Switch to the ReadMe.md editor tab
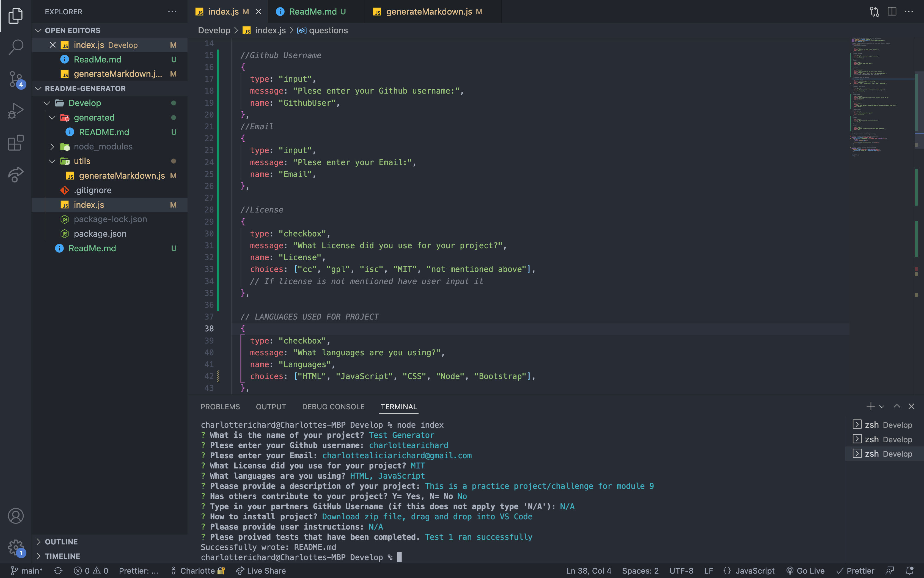The height and width of the screenshot is (578, 924). coord(317,12)
